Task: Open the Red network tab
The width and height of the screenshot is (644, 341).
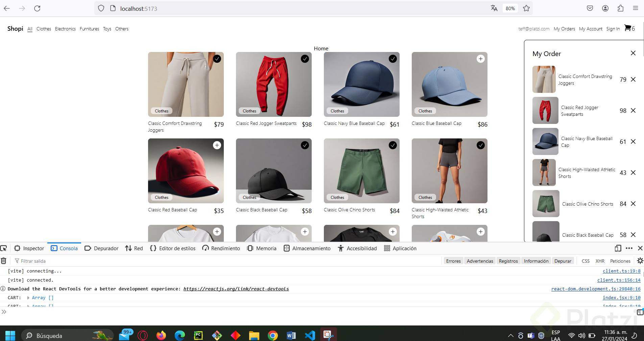Action: (x=134, y=248)
